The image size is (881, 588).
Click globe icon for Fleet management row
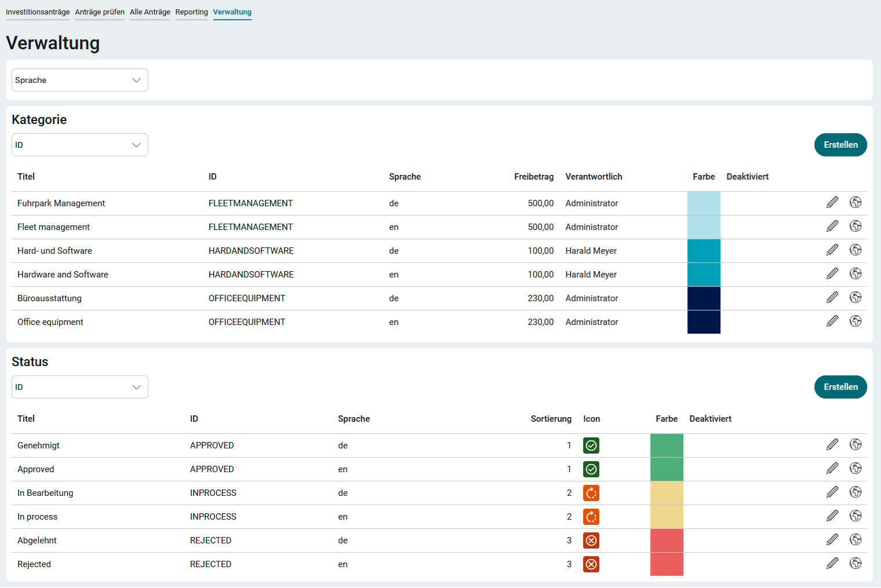(855, 227)
